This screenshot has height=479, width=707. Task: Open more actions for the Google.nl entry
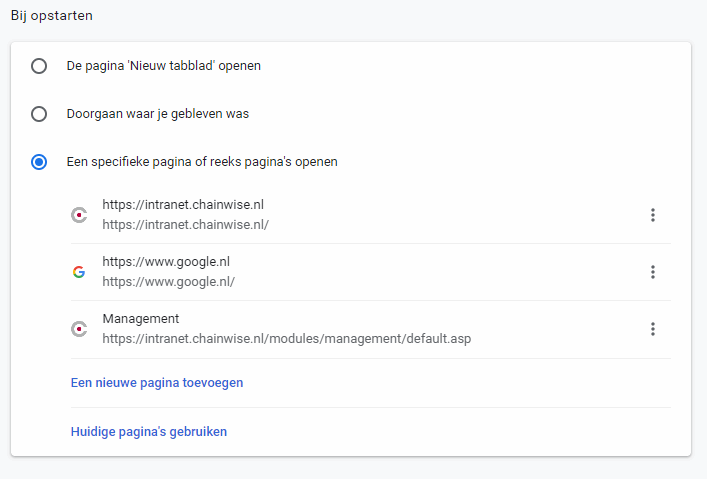click(652, 272)
